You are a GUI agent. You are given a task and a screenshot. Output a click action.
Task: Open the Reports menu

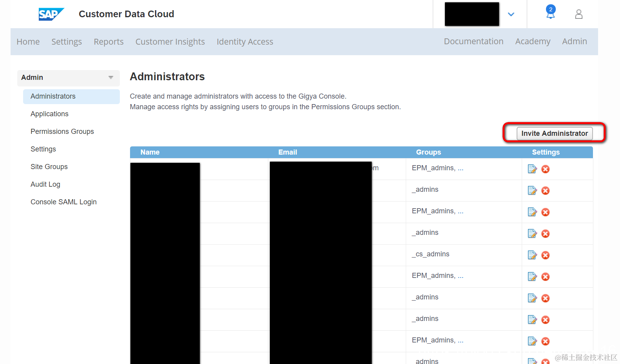108,41
